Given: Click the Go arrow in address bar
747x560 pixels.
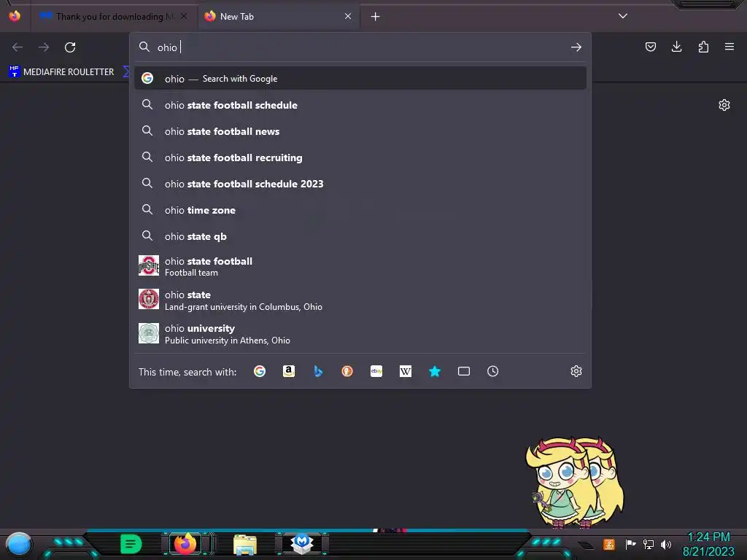Looking at the screenshot, I should coord(576,47).
